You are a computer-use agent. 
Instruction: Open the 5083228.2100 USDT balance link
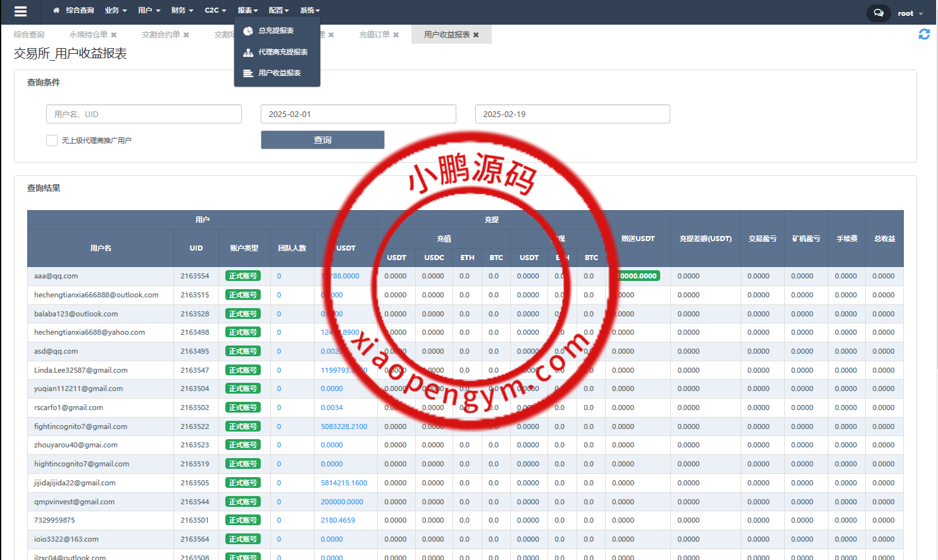(x=344, y=426)
